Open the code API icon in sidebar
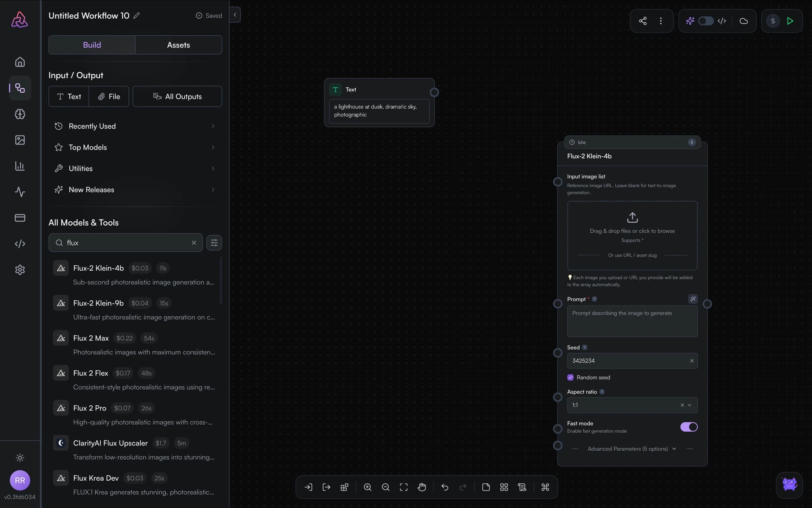Screen dimensions: 812x508 tap(20, 244)
